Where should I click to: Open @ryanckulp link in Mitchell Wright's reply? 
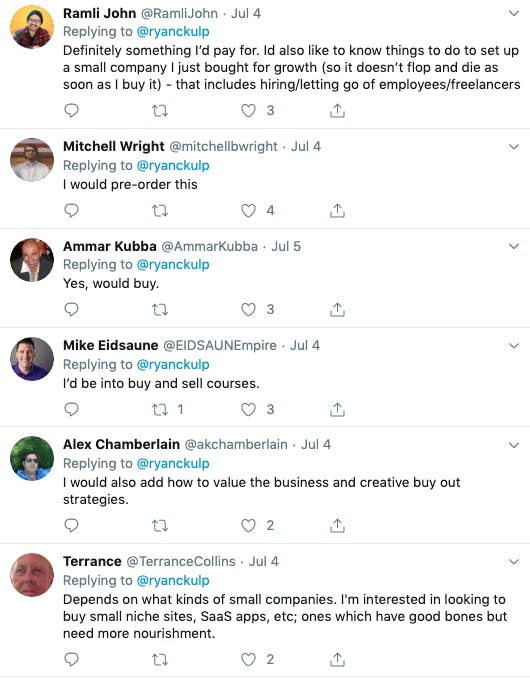point(173,165)
